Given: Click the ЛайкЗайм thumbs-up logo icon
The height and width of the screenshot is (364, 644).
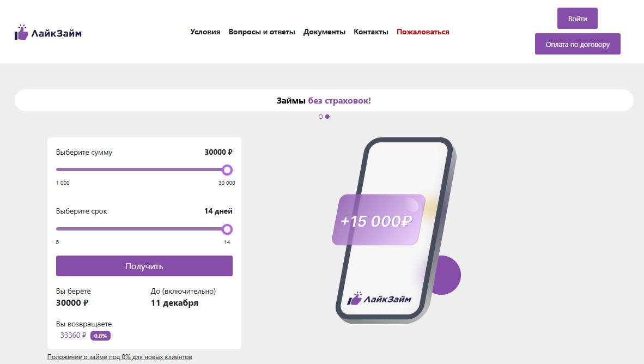Looking at the screenshot, I should [x=21, y=32].
